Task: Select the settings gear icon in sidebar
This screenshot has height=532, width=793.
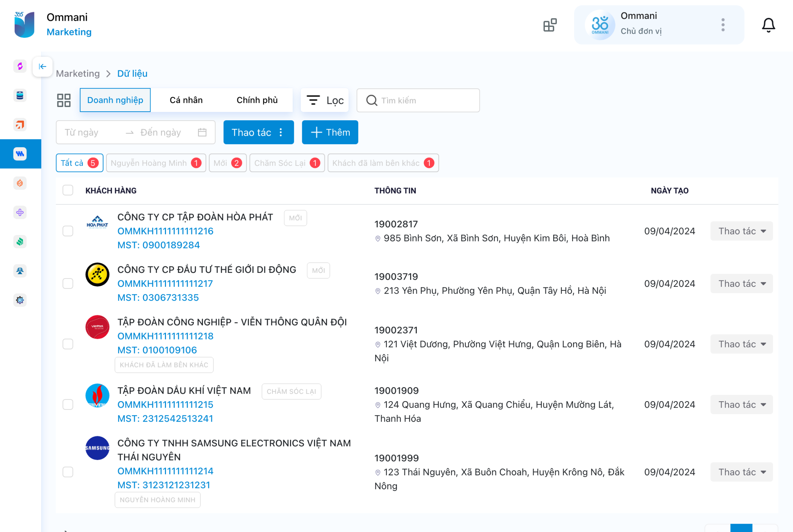Action: click(x=20, y=300)
